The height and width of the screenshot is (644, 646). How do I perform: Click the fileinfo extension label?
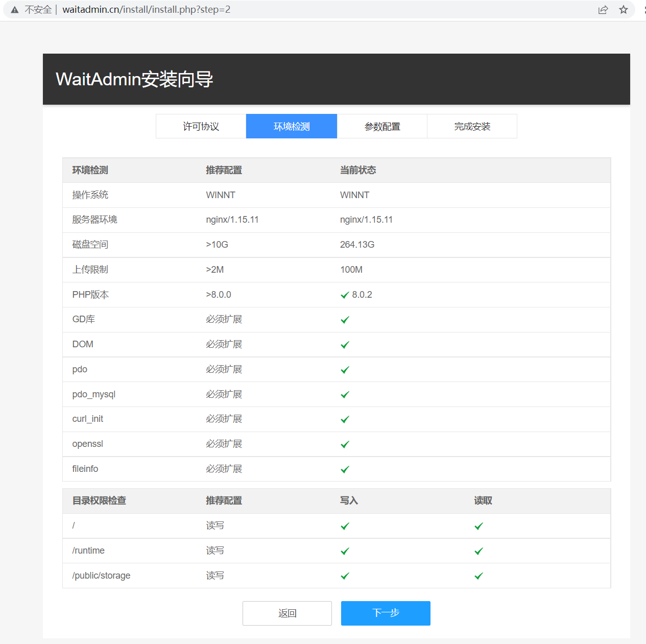point(85,469)
